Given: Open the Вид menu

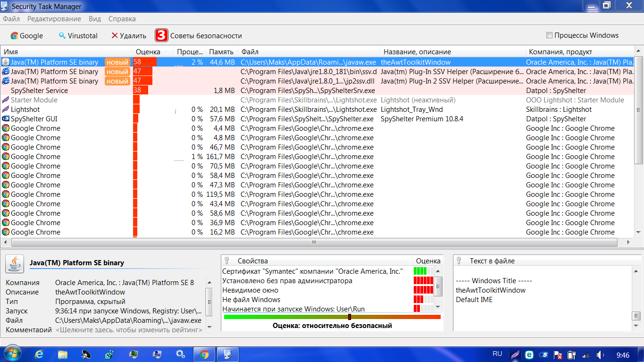Looking at the screenshot, I should coord(95,19).
